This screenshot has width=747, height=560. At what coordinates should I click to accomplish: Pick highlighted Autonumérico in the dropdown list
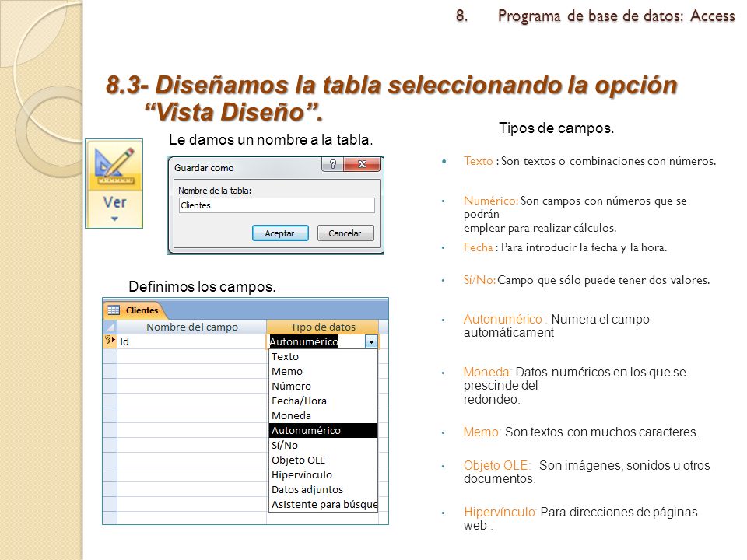click(323, 430)
